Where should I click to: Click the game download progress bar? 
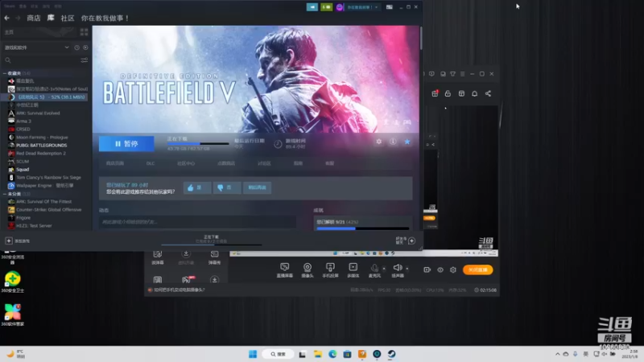coord(198,144)
